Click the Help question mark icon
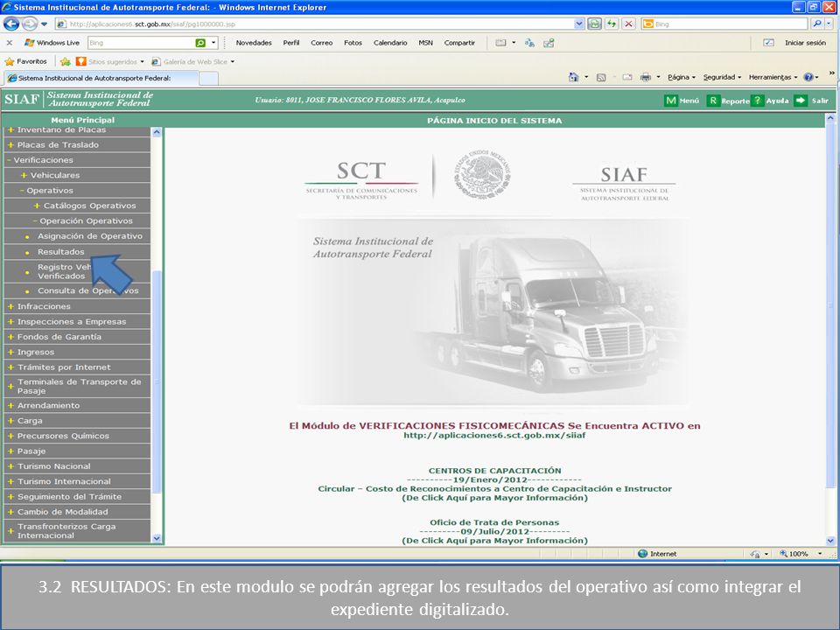 tap(808, 77)
